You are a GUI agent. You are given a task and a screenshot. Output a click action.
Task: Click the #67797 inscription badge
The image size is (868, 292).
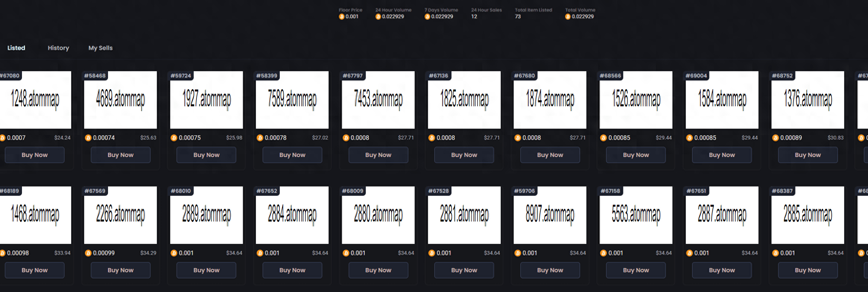[x=353, y=76]
